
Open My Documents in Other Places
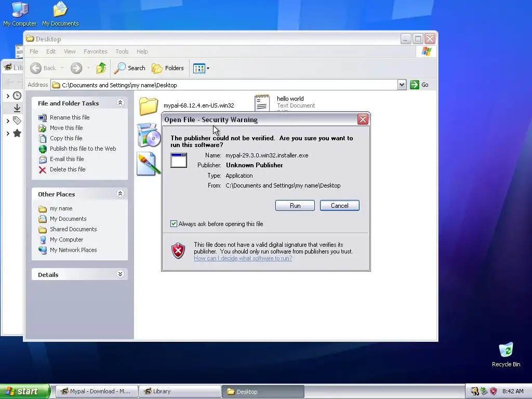point(62,219)
